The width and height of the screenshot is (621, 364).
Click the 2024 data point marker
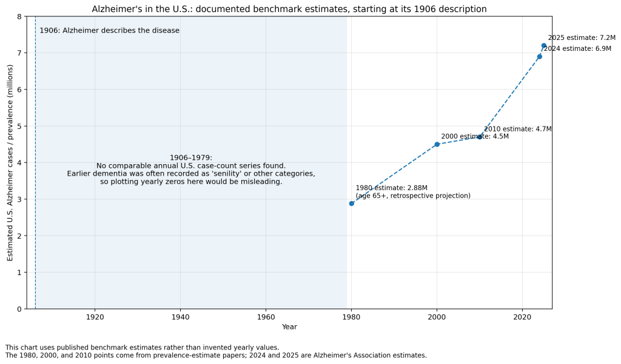coord(540,56)
